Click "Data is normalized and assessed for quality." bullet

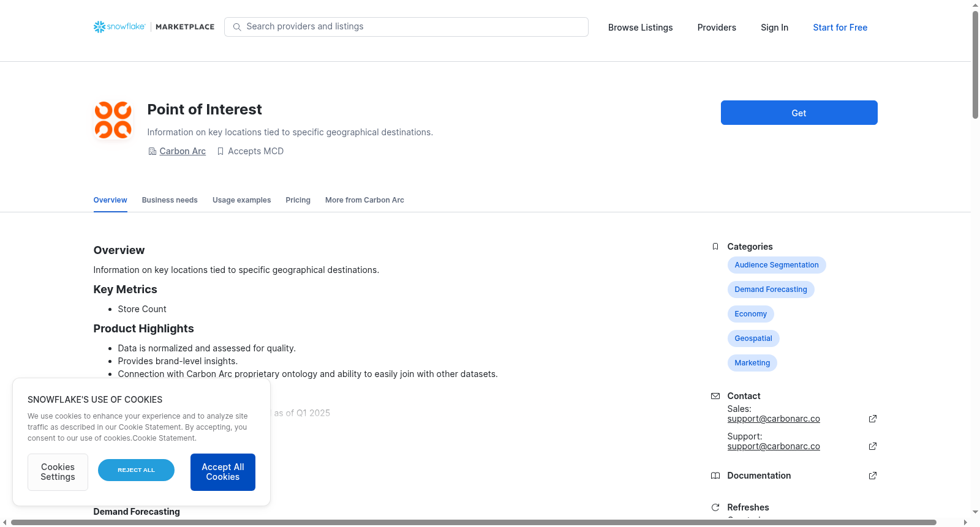206,348
